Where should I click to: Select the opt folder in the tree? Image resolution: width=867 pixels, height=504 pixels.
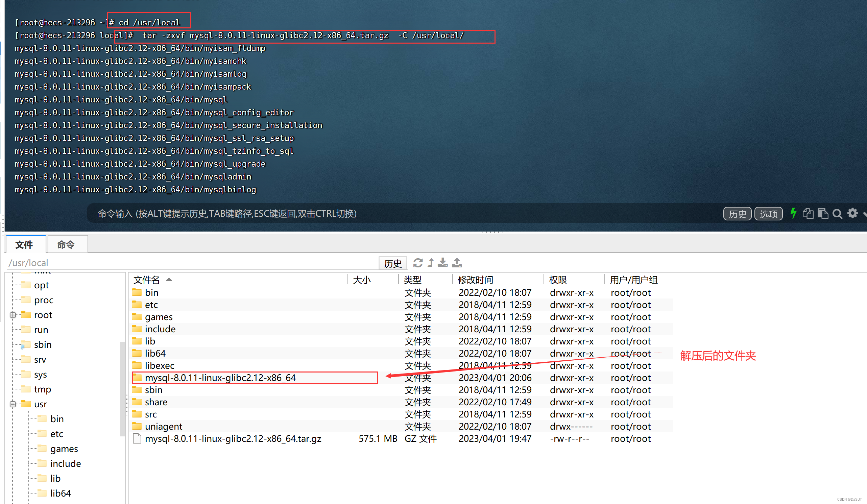point(41,285)
